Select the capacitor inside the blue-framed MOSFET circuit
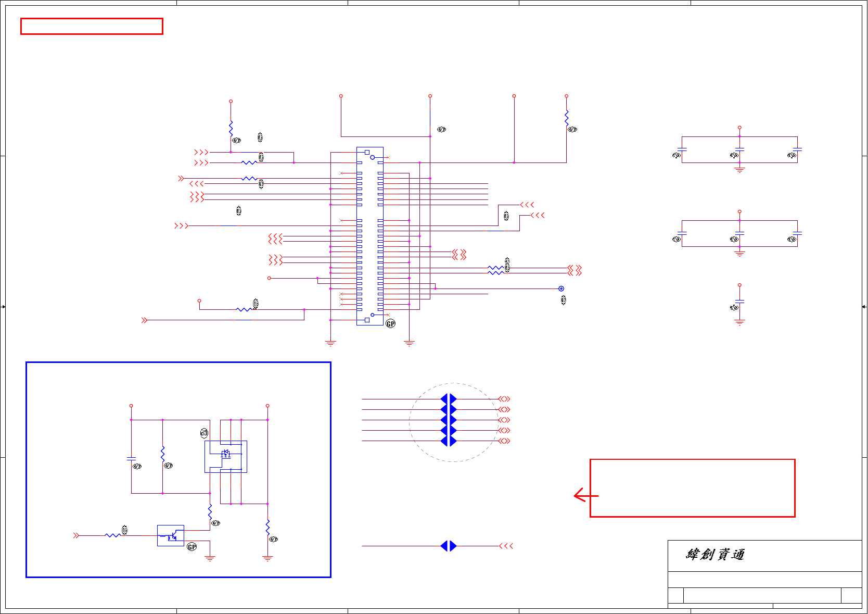Viewport: 868px width, 614px height. (x=131, y=459)
